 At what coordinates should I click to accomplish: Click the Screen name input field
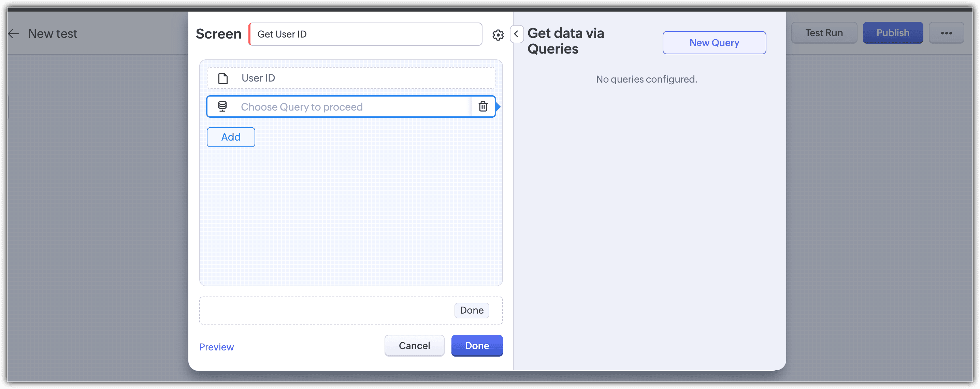[365, 34]
